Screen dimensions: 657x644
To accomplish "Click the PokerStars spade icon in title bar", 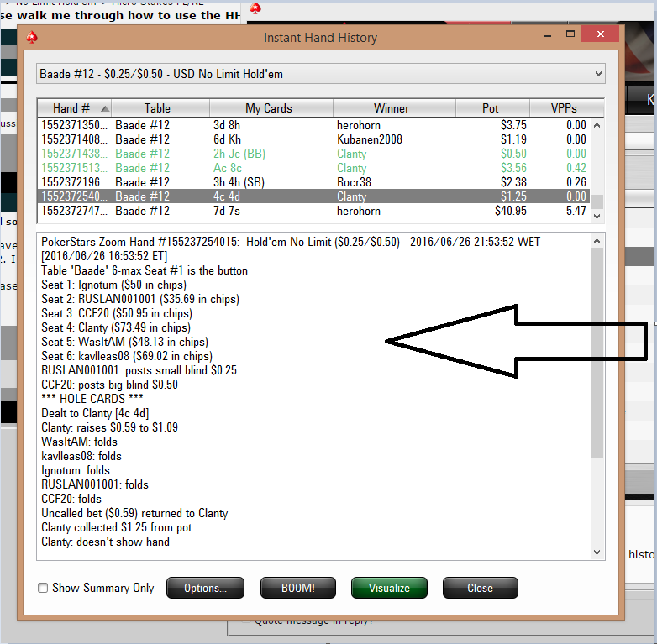I will (x=32, y=38).
